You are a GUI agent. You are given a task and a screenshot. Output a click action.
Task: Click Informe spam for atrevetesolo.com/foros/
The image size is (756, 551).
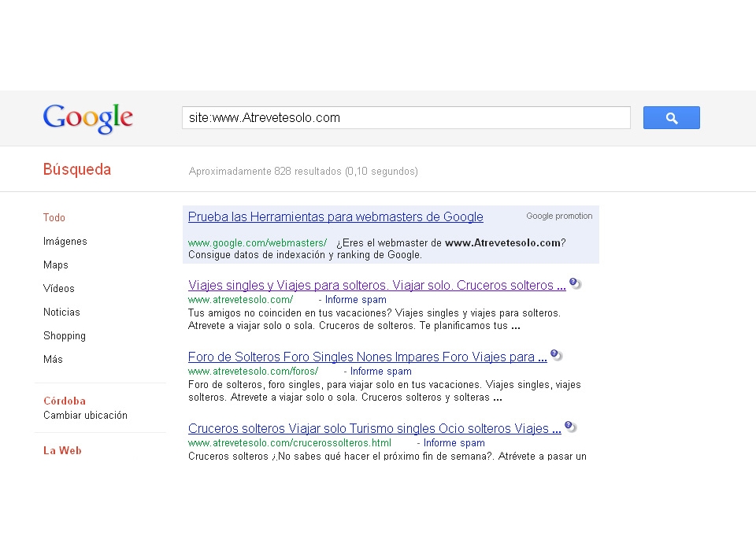381,372
